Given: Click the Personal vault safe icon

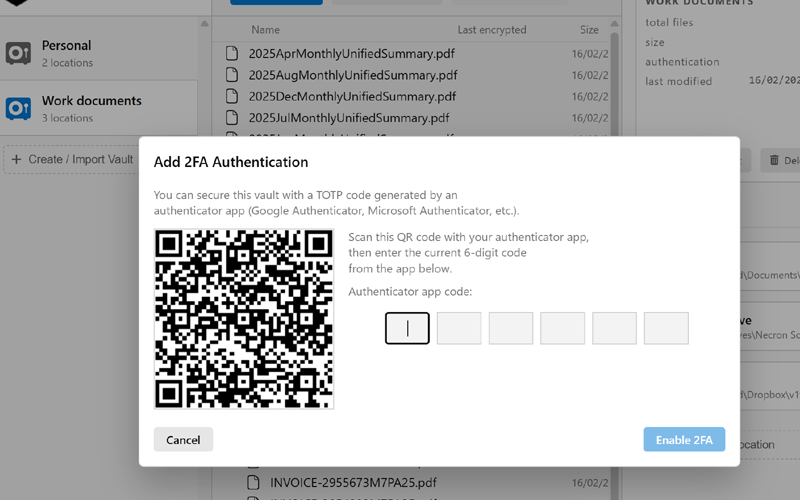Looking at the screenshot, I should click(x=18, y=53).
